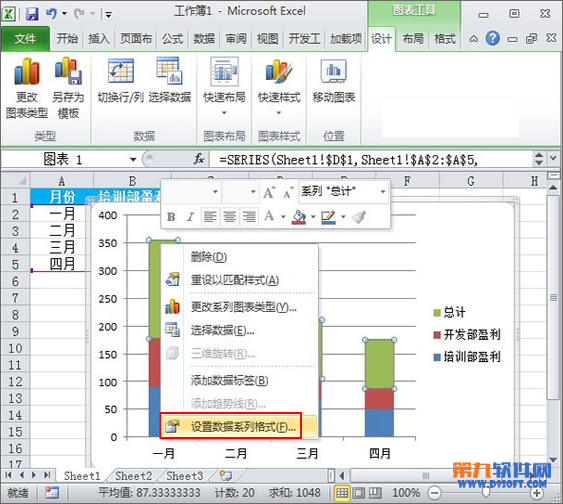
Task: Select column G header
Action: pos(471,181)
